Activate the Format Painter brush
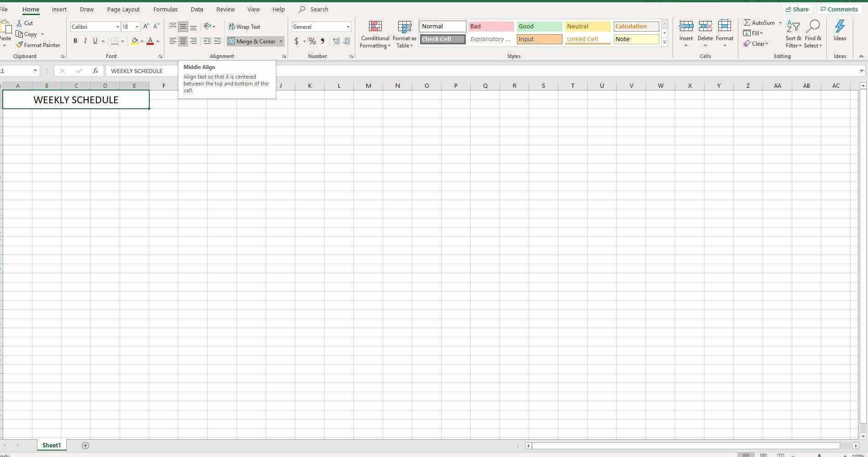 (19, 45)
